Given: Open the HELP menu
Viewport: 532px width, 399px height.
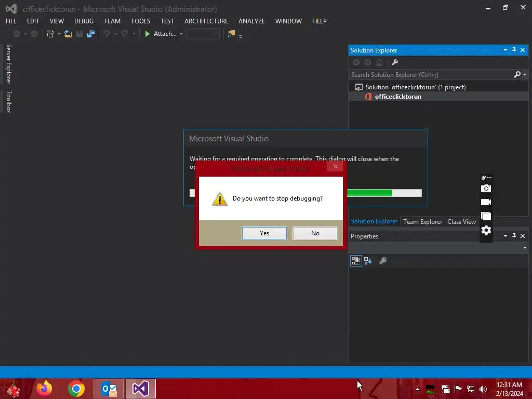Looking at the screenshot, I should (x=320, y=21).
